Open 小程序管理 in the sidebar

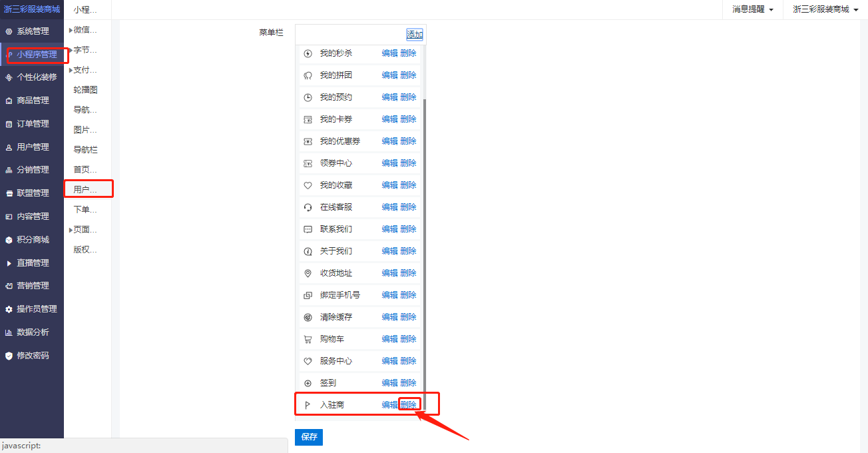point(32,55)
